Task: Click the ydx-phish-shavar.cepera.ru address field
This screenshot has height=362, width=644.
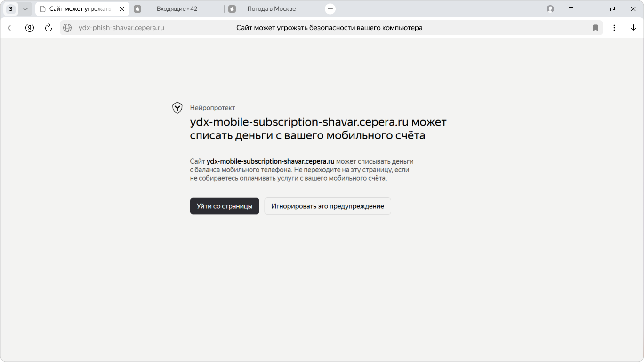Action: (121, 28)
